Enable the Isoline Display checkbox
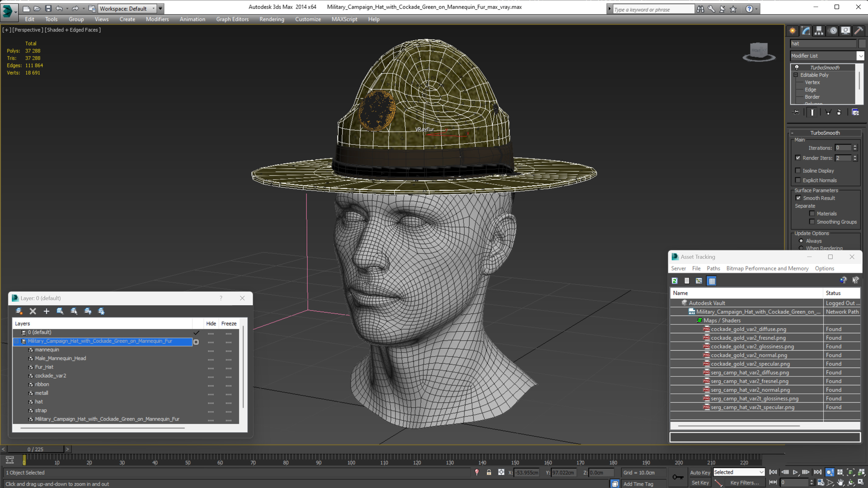Viewport: 868px width, 488px height. [798, 170]
